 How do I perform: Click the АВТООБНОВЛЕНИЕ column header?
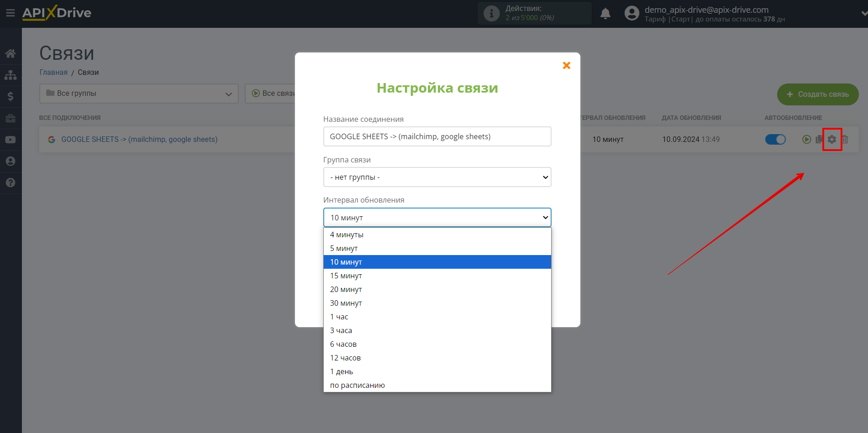click(793, 118)
